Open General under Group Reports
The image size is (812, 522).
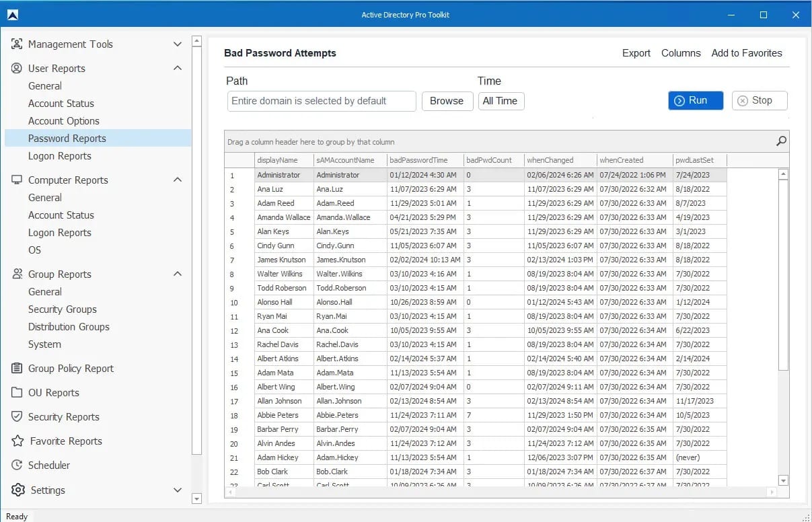tap(45, 292)
